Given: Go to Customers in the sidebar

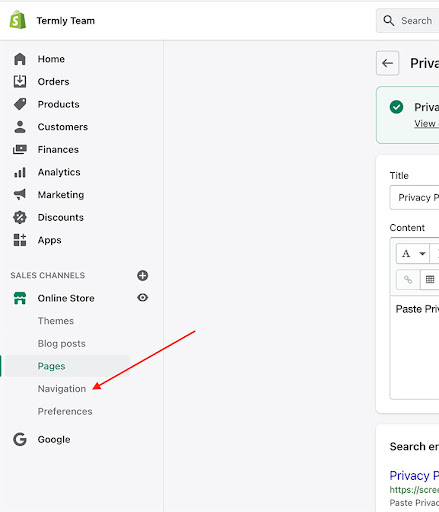Looking at the screenshot, I should [63, 127].
